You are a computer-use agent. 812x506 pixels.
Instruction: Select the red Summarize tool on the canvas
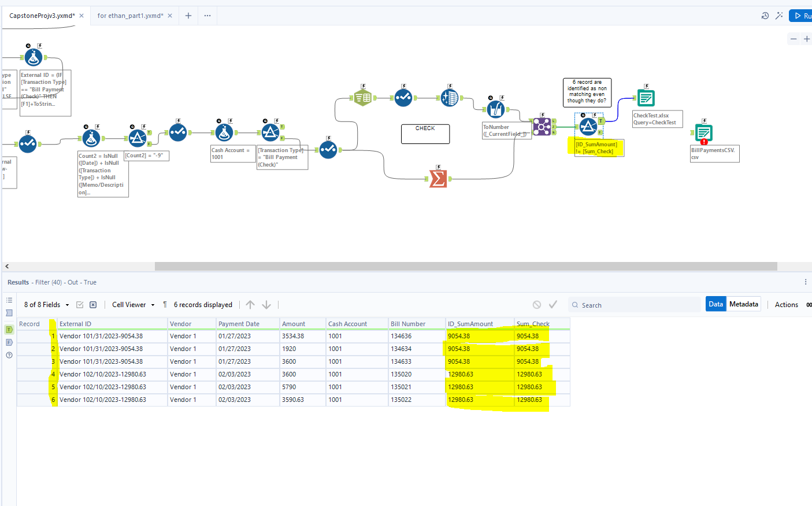(438, 179)
